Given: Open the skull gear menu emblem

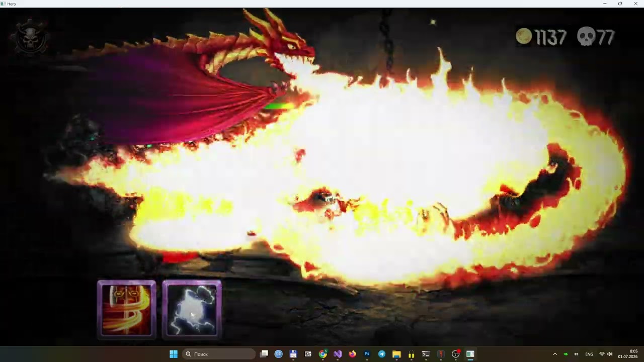Looking at the screenshot, I should click(31, 37).
